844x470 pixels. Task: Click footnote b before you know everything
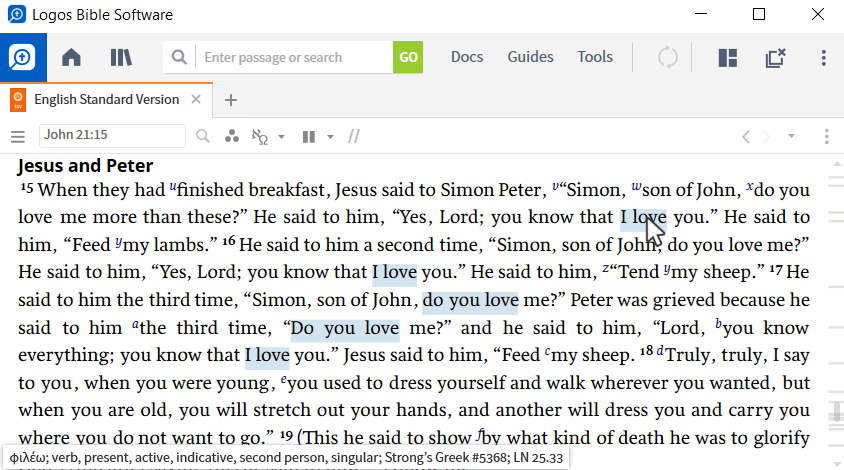[x=719, y=324]
